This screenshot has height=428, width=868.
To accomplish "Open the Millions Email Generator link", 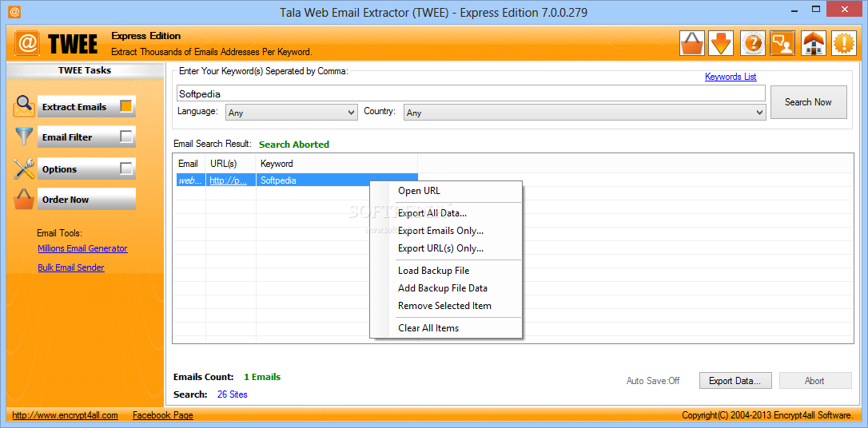I will (x=82, y=248).
